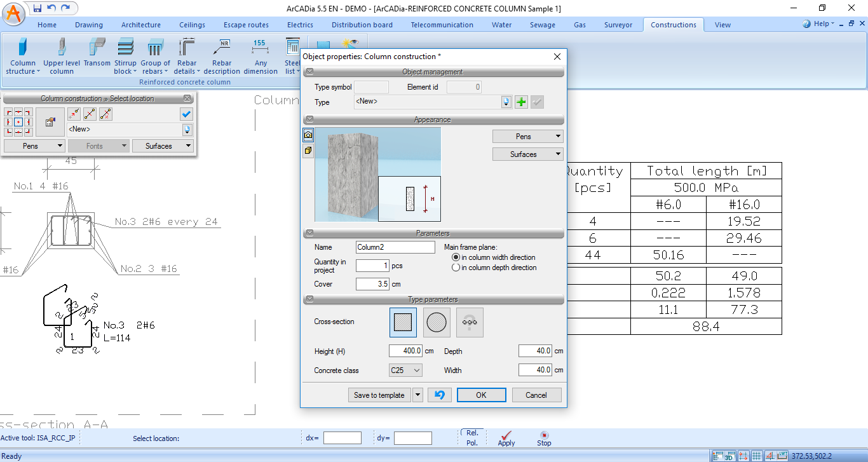Select in column width direction option
This screenshot has width=868, height=462.
(x=456, y=257)
